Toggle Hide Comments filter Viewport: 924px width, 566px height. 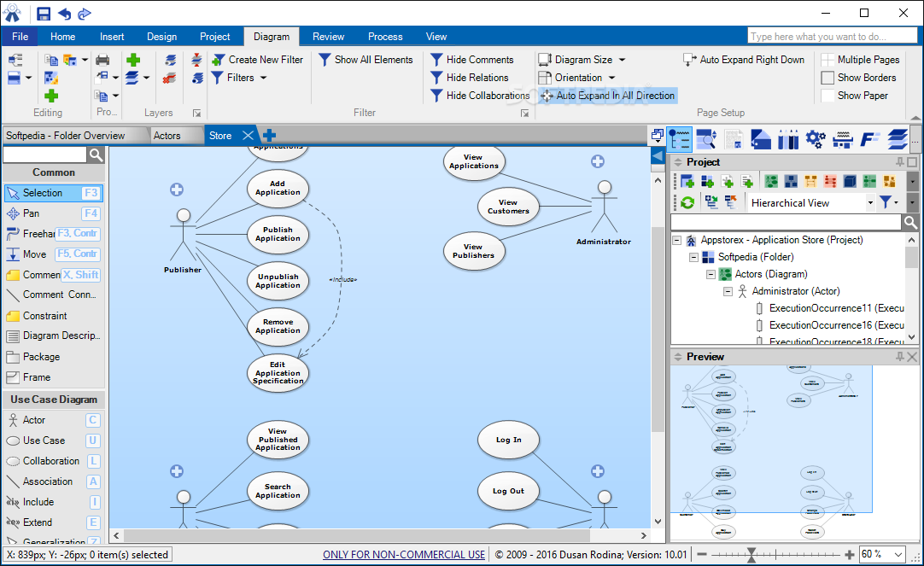[x=472, y=60]
